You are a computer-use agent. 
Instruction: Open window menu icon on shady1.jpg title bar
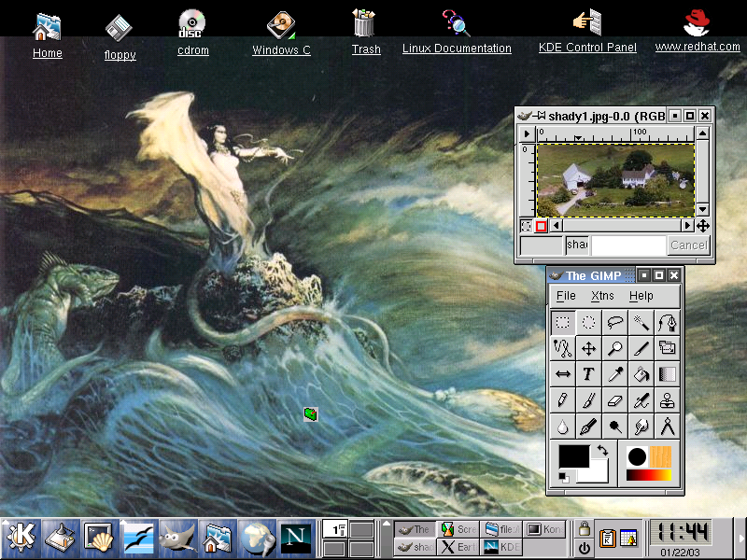tap(525, 115)
